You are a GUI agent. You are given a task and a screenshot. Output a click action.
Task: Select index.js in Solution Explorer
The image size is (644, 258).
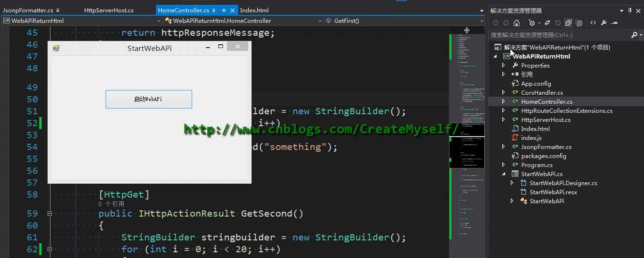click(531, 138)
